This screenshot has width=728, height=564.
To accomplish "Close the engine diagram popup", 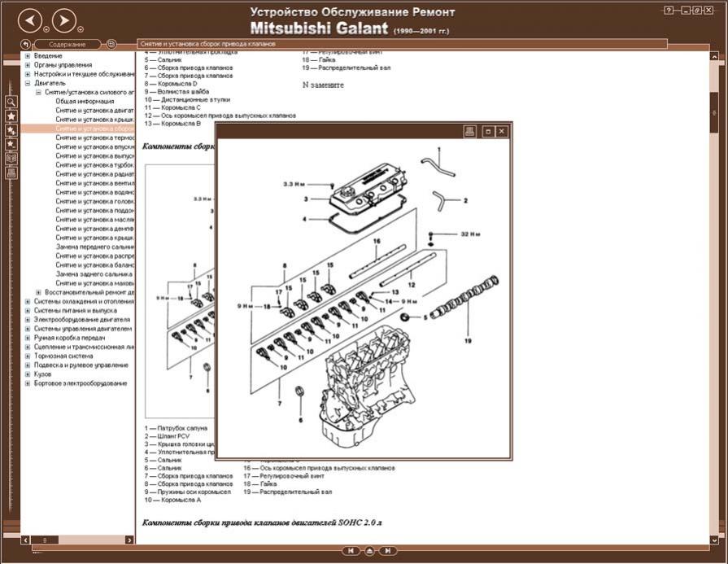I will point(501,132).
